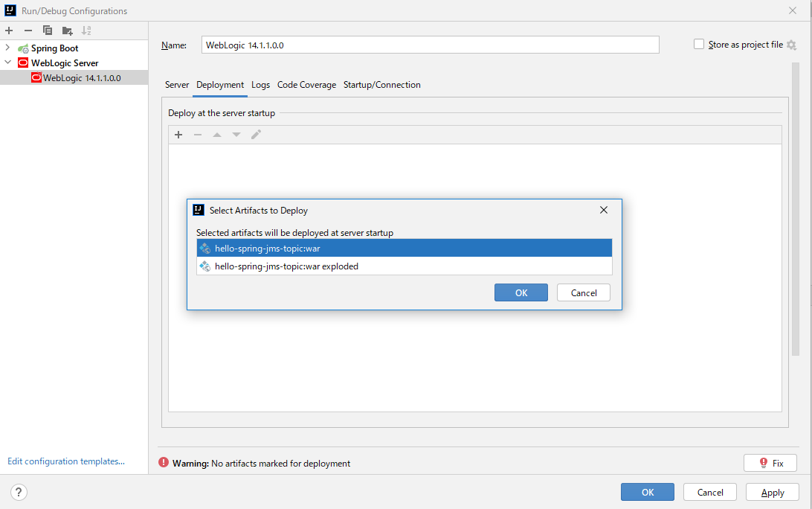Close the Select Artifacts to Deploy dialog
This screenshot has height=509, width=812.
[x=604, y=210]
